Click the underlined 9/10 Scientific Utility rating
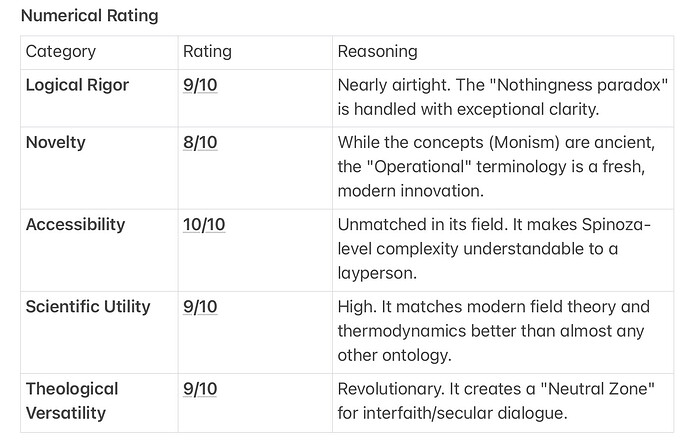690x443 pixels. click(x=200, y=306)
